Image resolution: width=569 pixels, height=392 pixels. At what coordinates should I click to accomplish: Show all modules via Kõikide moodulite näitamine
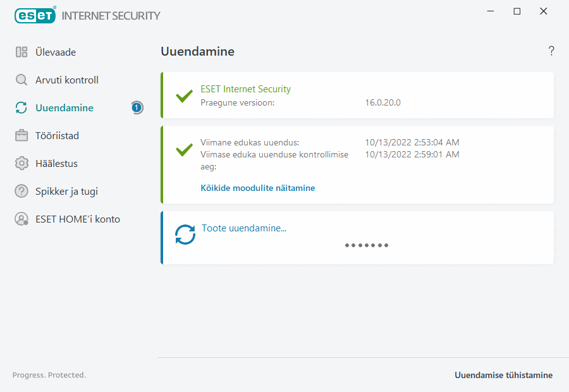click(257, 188)
